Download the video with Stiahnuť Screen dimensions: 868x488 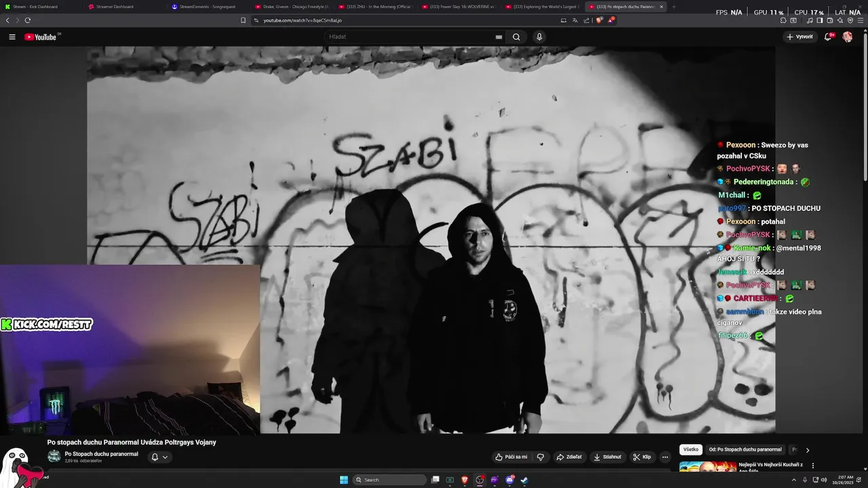(608, 457)
